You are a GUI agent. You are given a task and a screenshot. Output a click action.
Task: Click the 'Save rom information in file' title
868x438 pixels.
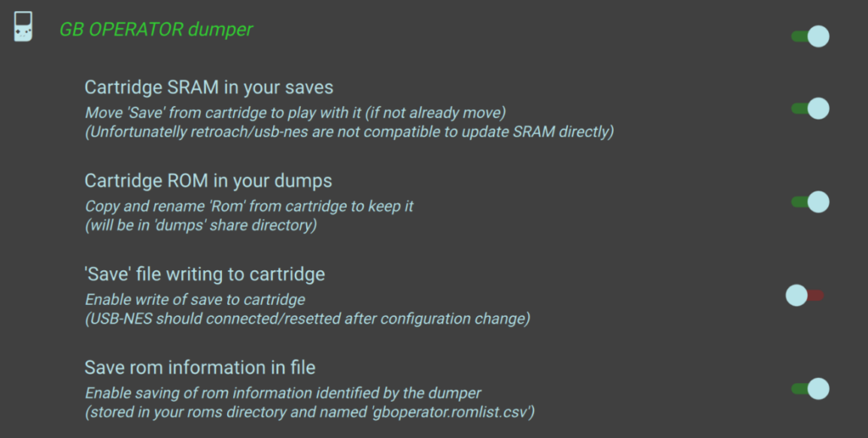click(200, 368)
